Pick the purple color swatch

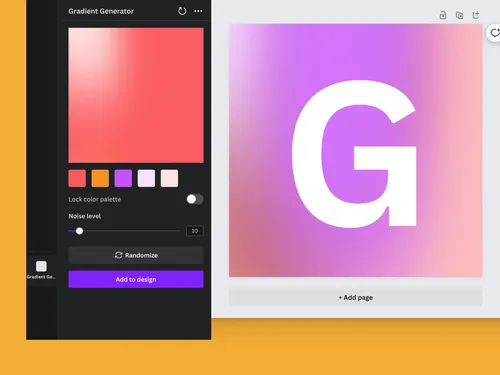(123, 178)
